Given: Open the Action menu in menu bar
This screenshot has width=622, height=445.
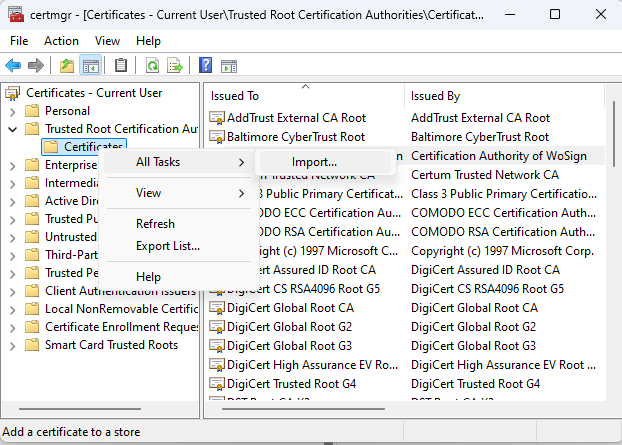Looking at the screenshot, I should pos(61,41).
